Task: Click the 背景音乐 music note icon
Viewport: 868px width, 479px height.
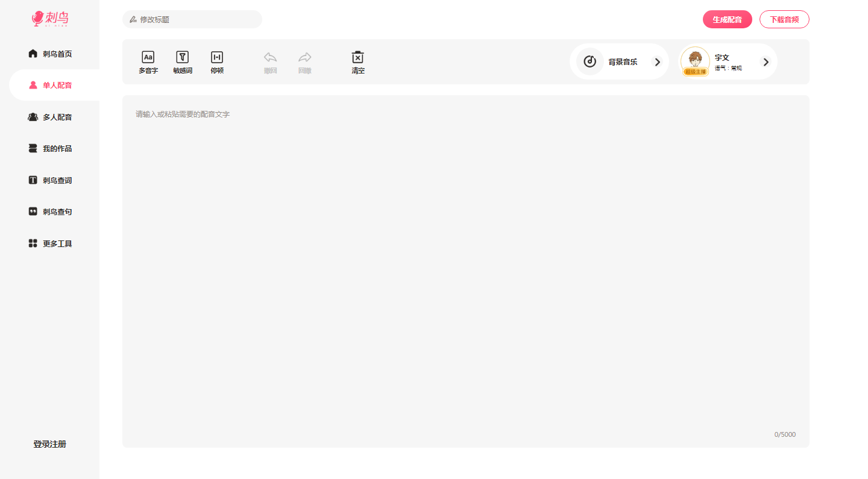Action: pyautogui.click(x=590, y=61)
